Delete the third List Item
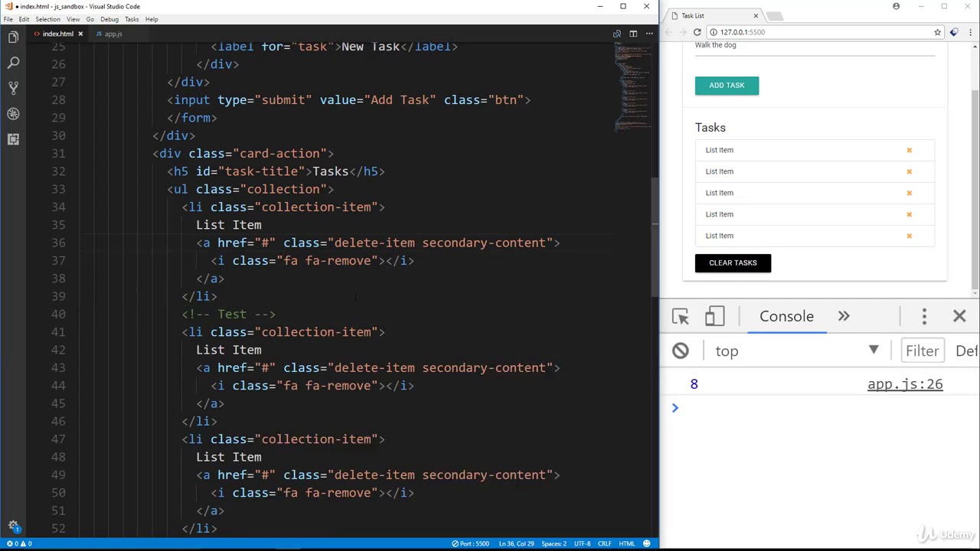Image resolution: width=980 pixels, height=551 pixels. [x=909, y=193]
